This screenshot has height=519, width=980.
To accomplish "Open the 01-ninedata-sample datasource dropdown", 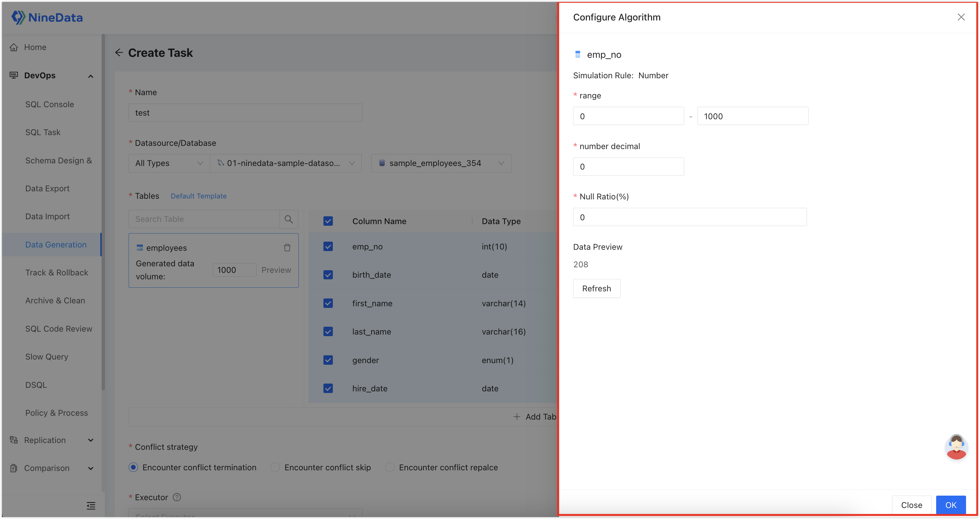I will click(x=285, y=163).
